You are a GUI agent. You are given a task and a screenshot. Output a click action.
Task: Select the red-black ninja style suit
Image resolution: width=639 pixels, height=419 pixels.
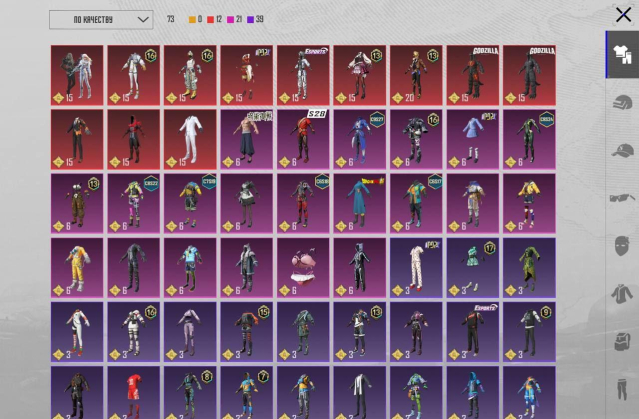(134, 139)
